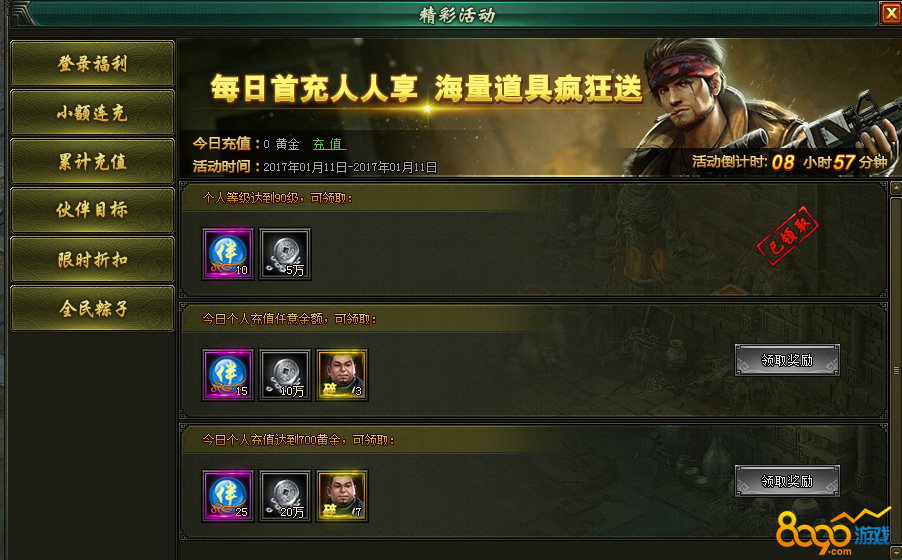Click the partner orb icon with 25
The height and width of the screenshot is (560, 902).
pyautogui.click(x=228, y=496)
